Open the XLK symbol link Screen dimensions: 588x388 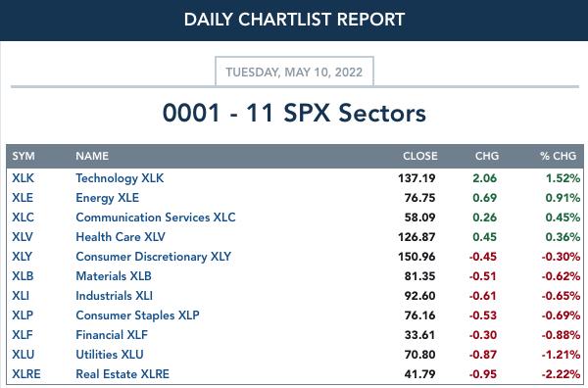point(23,178)
